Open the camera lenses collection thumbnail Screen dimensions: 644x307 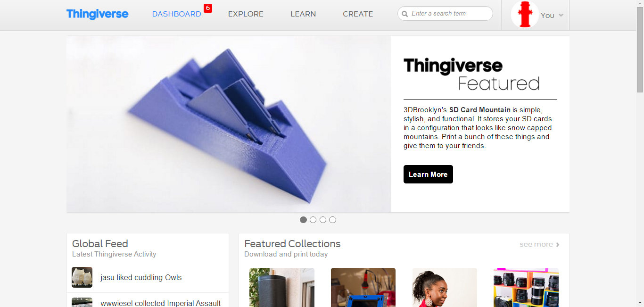pos(526,288)
